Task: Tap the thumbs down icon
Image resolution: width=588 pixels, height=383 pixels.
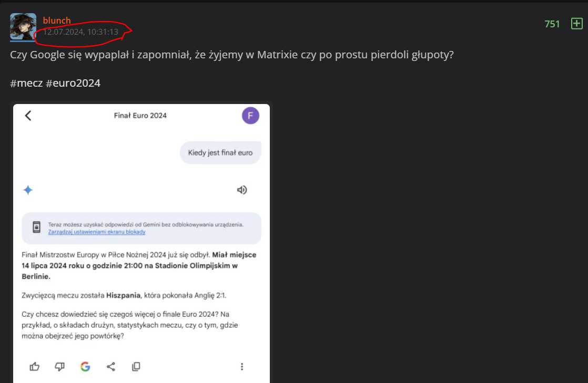Action: click(59, 367)
